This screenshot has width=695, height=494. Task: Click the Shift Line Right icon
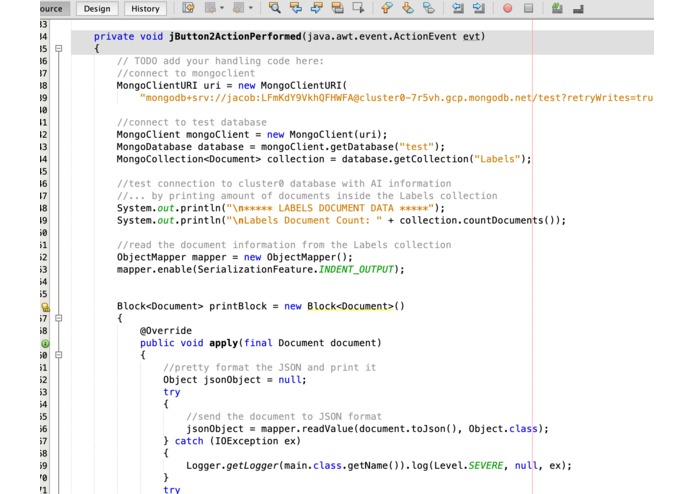coord(479,8)
